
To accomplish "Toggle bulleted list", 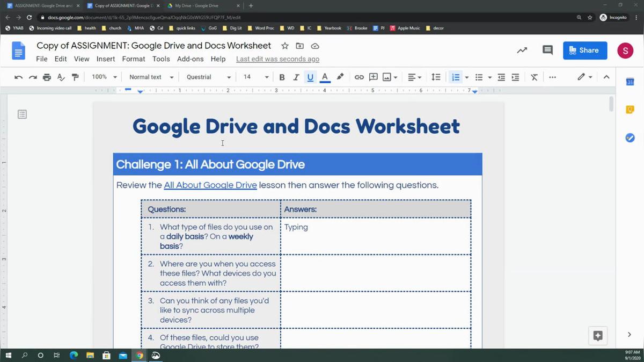I will (479, 77).
